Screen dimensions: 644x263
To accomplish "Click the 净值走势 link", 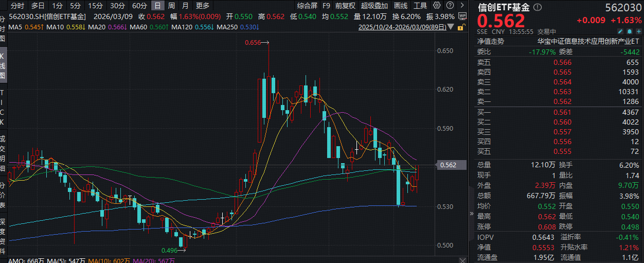I will point(491,41).
